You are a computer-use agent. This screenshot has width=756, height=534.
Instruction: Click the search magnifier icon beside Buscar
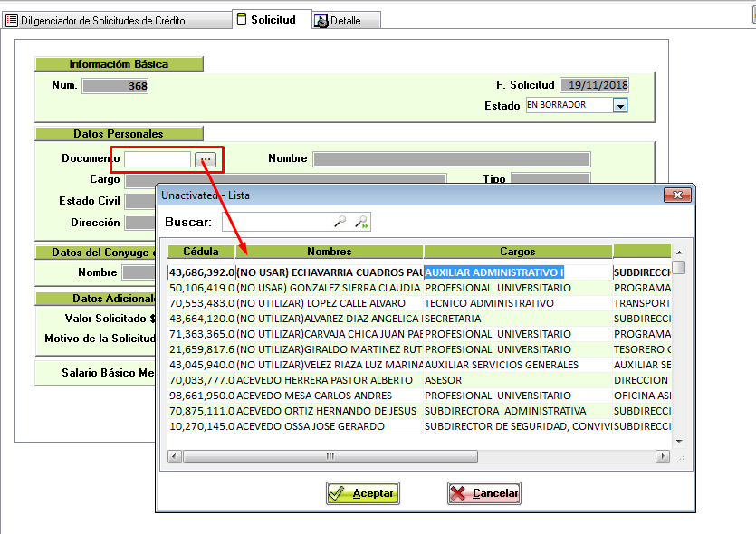tap(340, 222)
